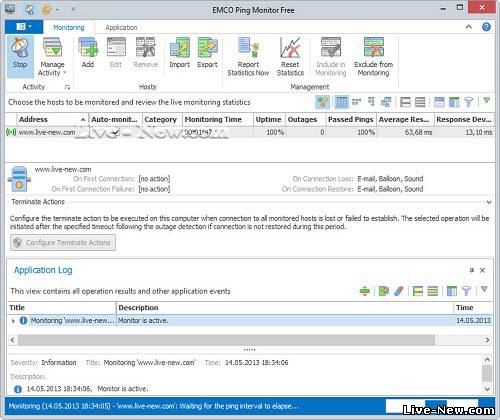Click the status bar monitoring message
Screen dimensions: 500x420
pos(153,406)
